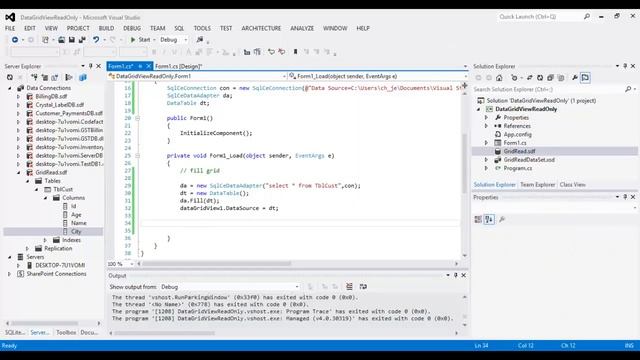This screenshot has height=360, width=640.
Task: Expand Form1.cs node in Solution Explorer
Action: (x=487, y=143)
